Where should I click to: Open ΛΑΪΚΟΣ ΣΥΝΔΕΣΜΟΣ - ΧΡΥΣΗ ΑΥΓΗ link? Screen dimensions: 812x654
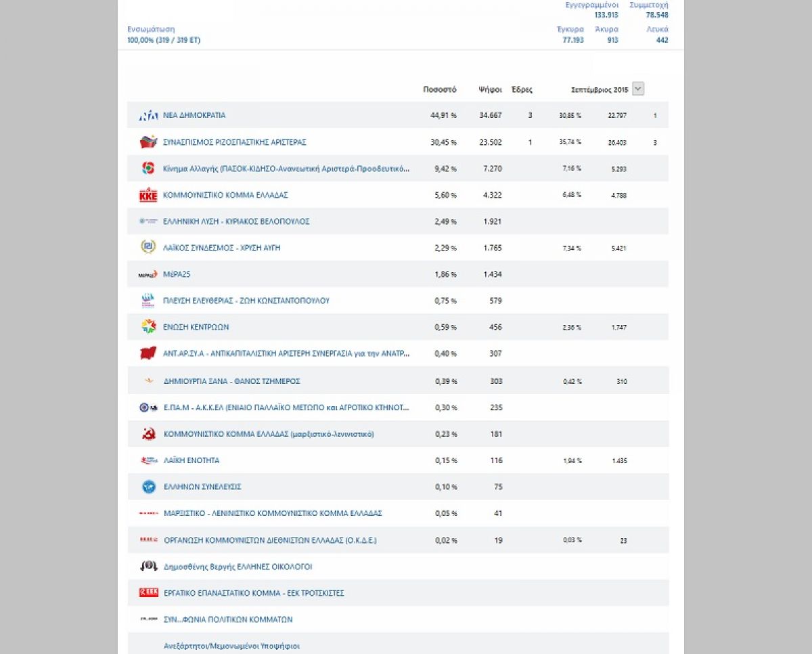[x=221, y=248]
